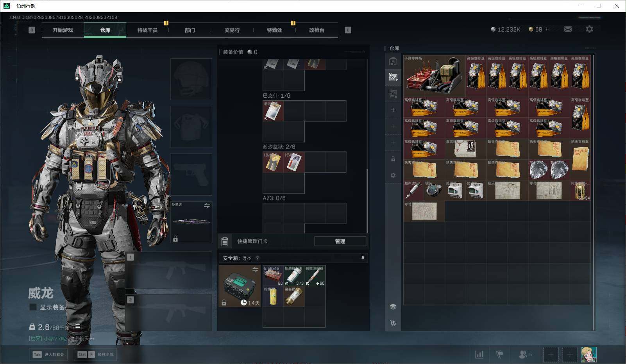Select the white 盒装 box item in the warehouse
The height and width of the screenshot is (364, 626).
pyautogui.click(x=465, y=149)
